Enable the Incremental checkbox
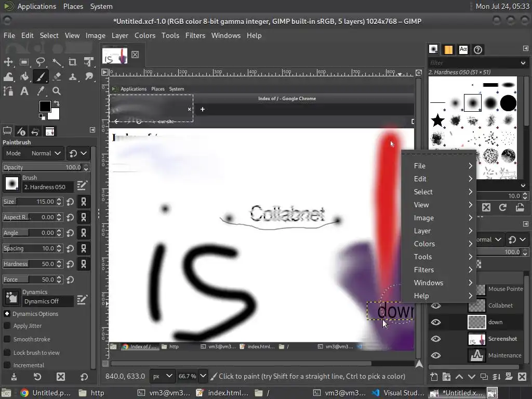The image size is (532, 399). coord(7,365)
